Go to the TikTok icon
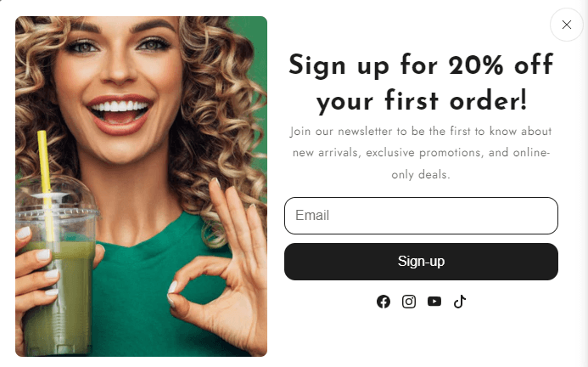 coord(460,302)
